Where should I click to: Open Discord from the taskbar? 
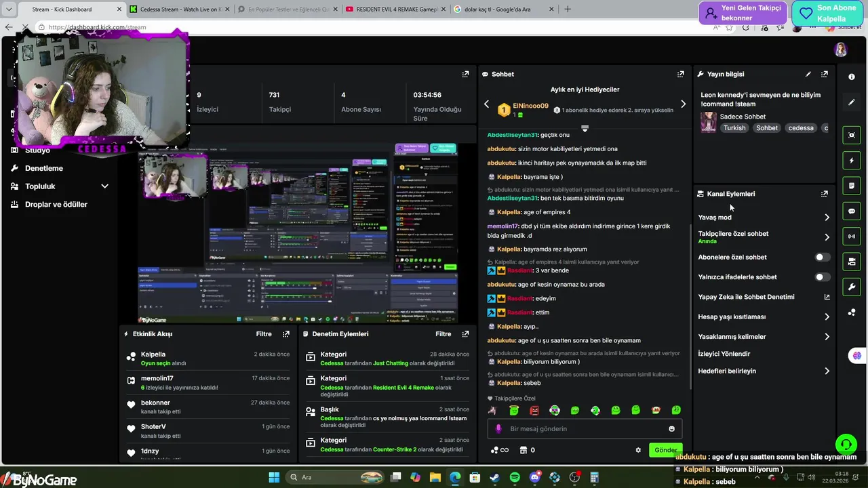point(535,477)
